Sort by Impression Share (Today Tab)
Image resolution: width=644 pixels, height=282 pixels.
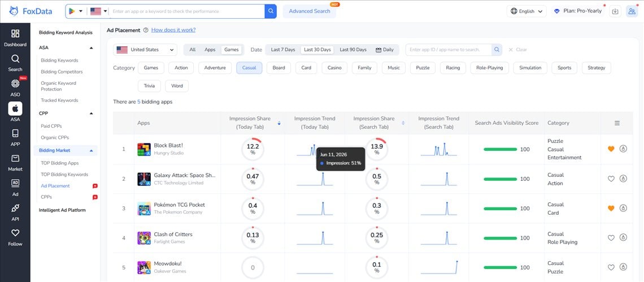click(x=279, y=123)
